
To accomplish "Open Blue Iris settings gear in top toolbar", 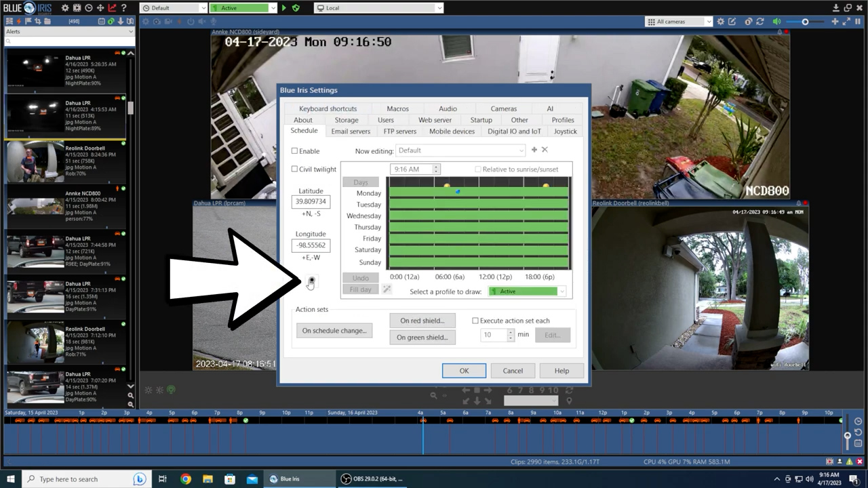I will point(65,8).
